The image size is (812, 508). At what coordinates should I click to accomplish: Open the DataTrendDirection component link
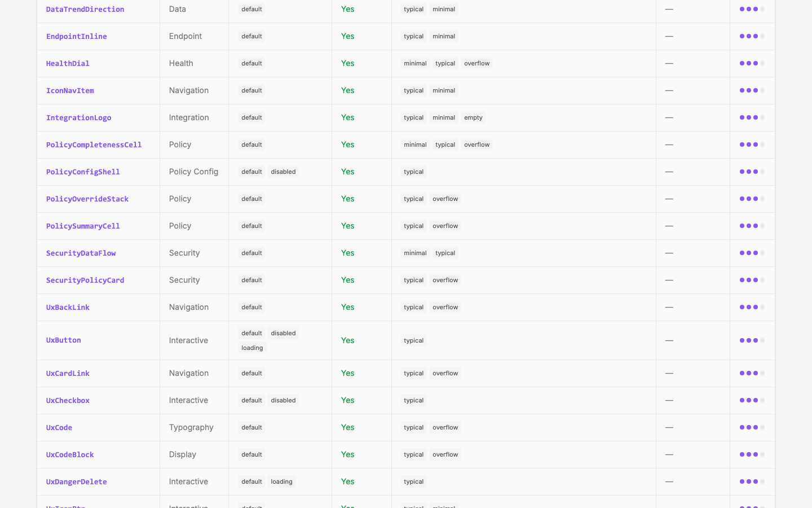[x=85, y=9]
